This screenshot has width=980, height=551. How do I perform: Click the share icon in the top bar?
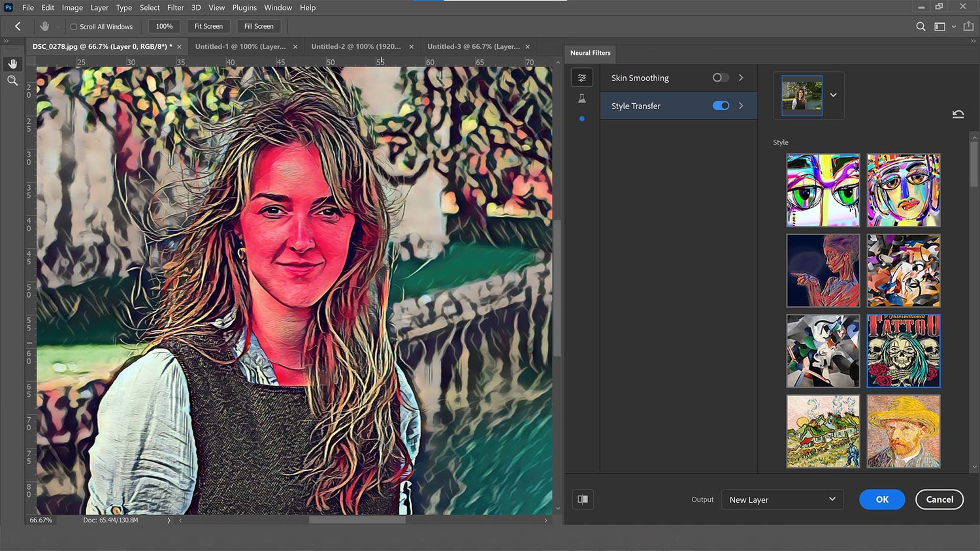[x=970, y=26]
